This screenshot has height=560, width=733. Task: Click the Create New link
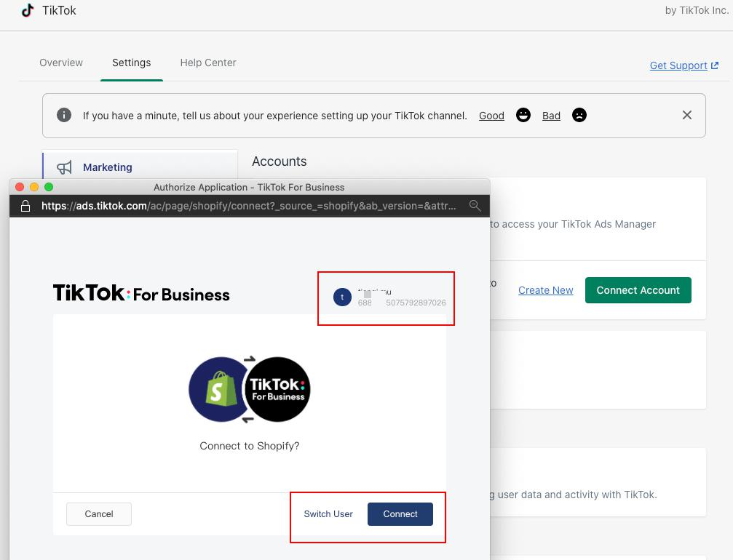(545, 290)
